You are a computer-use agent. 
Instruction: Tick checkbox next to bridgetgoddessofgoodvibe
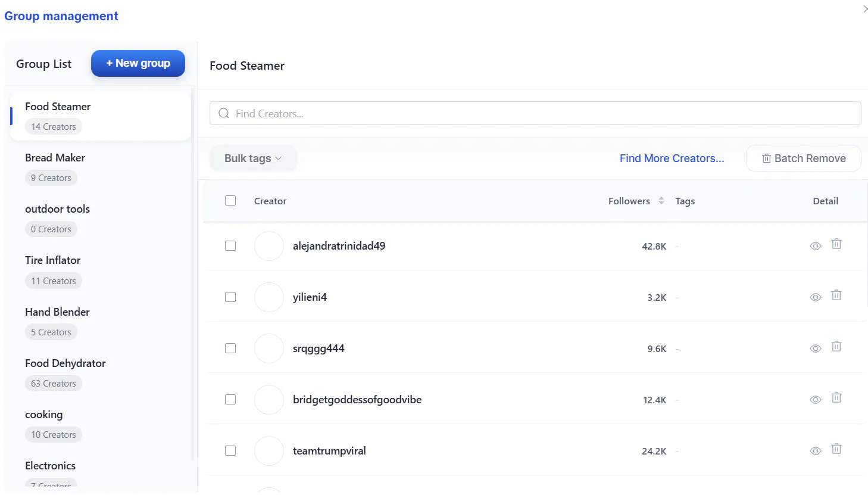[230, 400]
